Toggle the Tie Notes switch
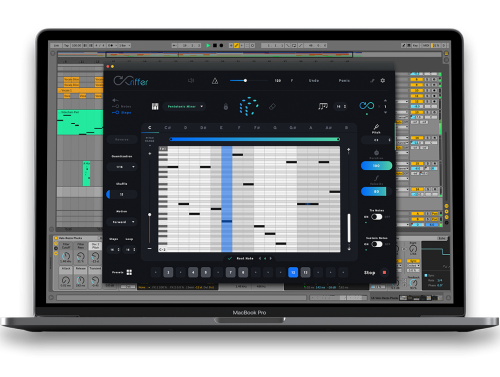Image resolution: width=500 pixels, height=377 pixels. pyautogui.click(x=377, y=217)
